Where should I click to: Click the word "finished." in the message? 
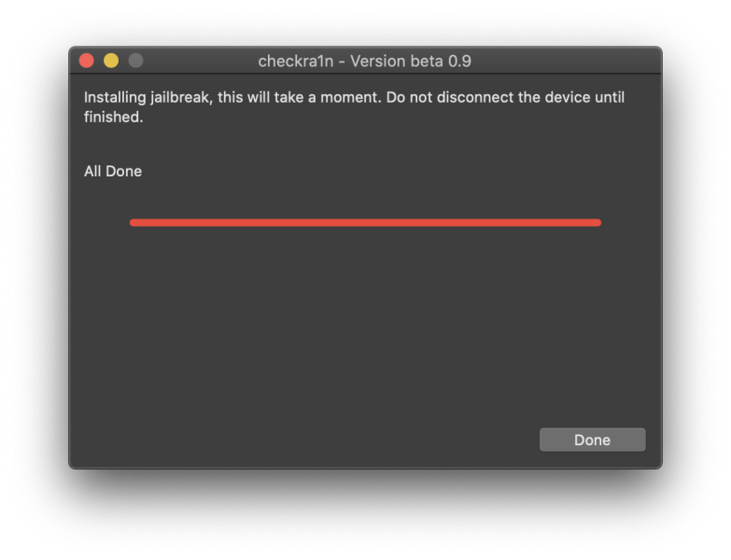click(114, 118)
